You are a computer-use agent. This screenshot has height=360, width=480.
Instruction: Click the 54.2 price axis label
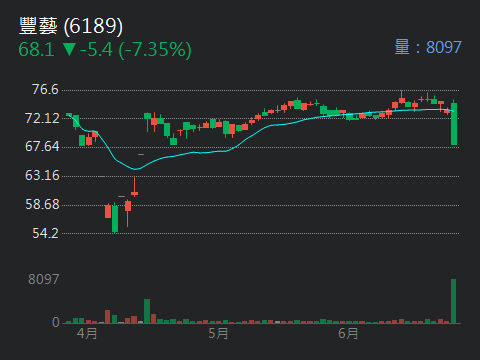[x=45, y=233]
